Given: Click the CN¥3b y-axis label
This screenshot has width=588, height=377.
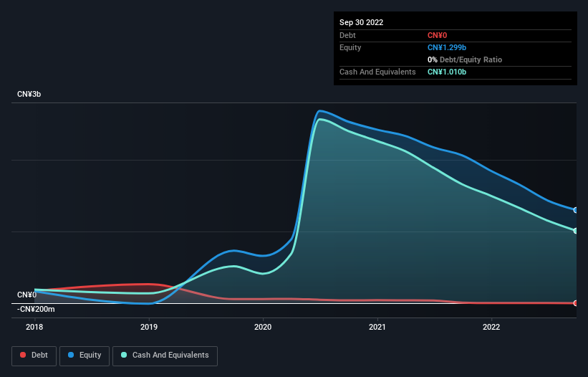Looking at the screenshot, I should tap(29, 94).
